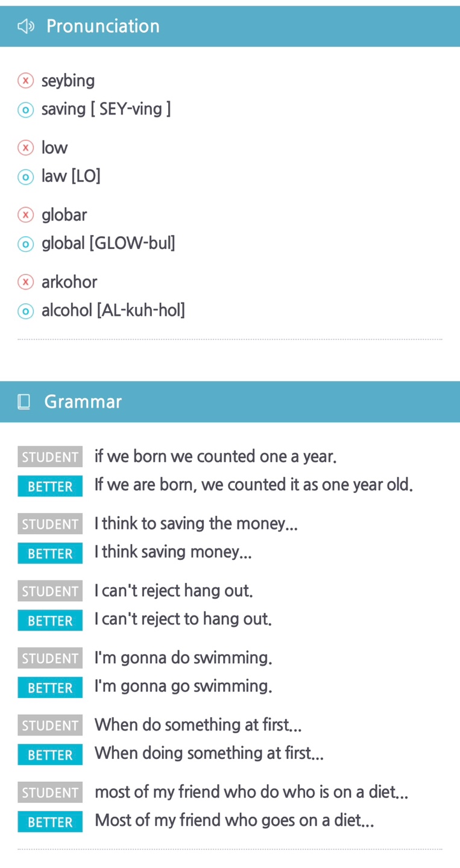
Task: Click the speaker icon beside Pronunciation
Action: pos(25,27)
